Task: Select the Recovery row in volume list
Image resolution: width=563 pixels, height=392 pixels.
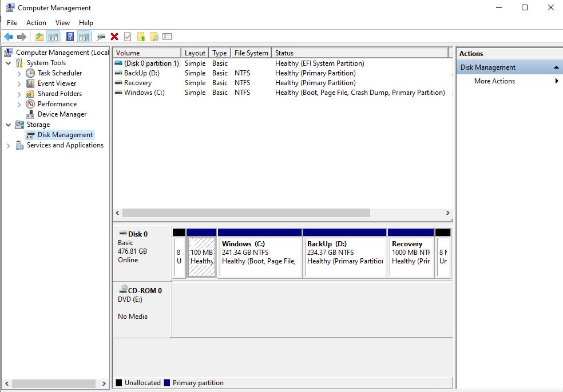Action: coord(282,83)
